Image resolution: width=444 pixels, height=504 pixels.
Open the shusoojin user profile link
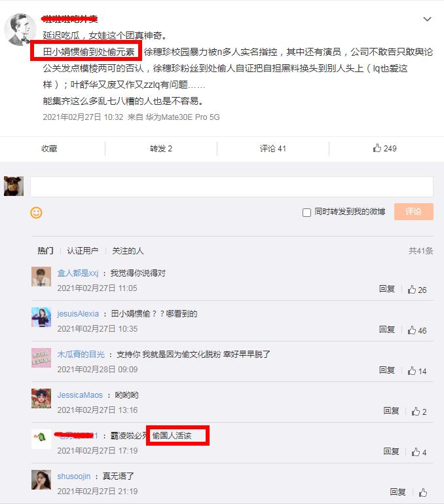tap(73, 476)
